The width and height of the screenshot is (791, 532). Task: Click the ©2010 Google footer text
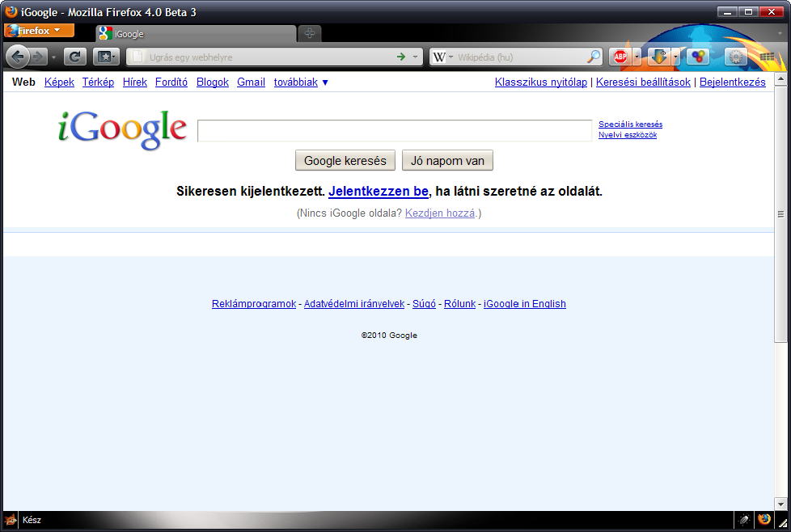(389, 336)
